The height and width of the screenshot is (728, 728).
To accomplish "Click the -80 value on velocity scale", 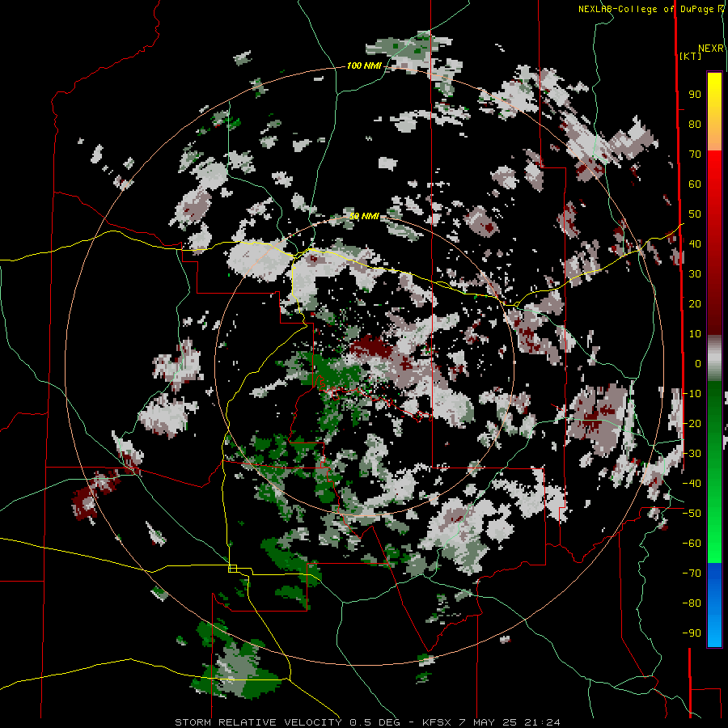I will click(x=692, y=603).
